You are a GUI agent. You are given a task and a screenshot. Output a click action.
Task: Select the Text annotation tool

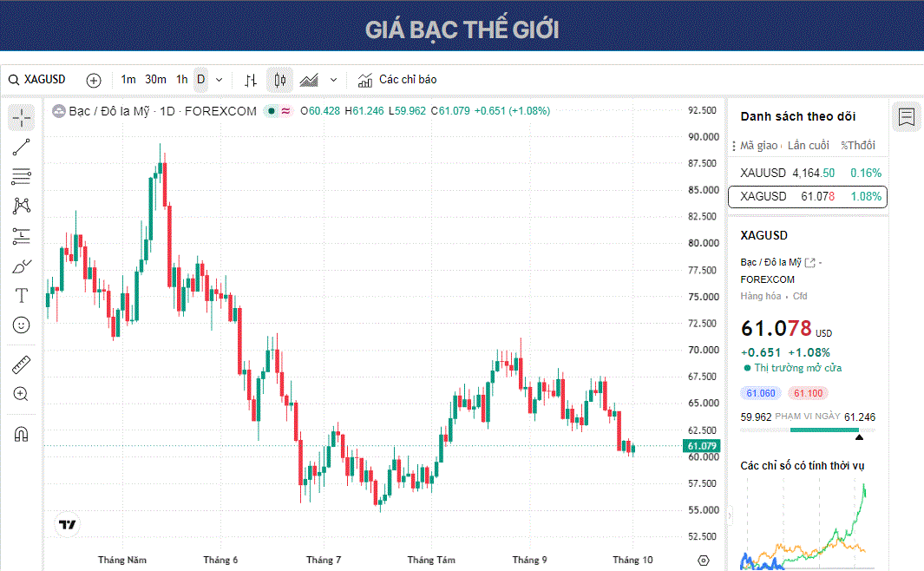(21, 295)
